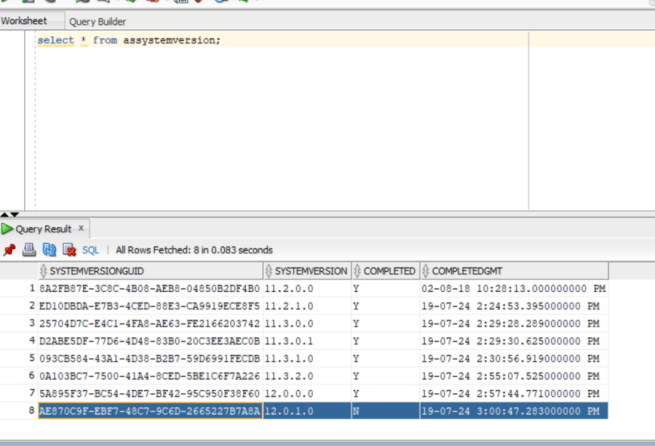
Task: Select the COMPLETED value N in row 8
Action: (x=386, y=411)
